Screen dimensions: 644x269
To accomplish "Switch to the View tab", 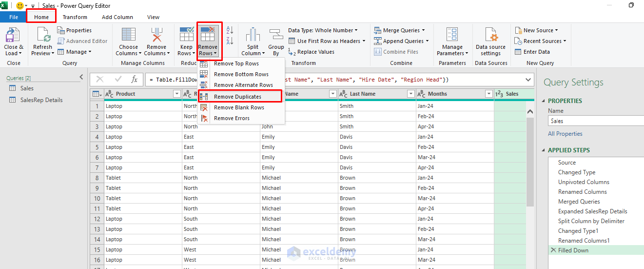I will (x=154, y=17).
